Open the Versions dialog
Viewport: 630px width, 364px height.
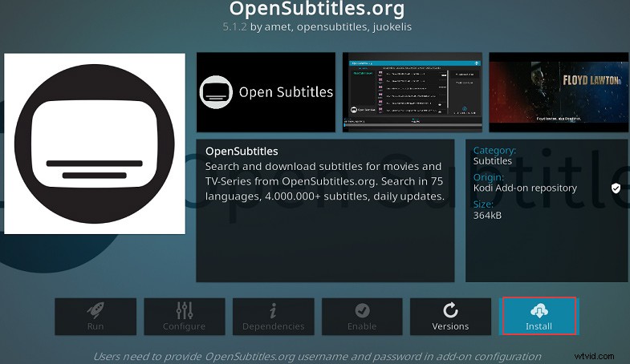click(450, 316)
